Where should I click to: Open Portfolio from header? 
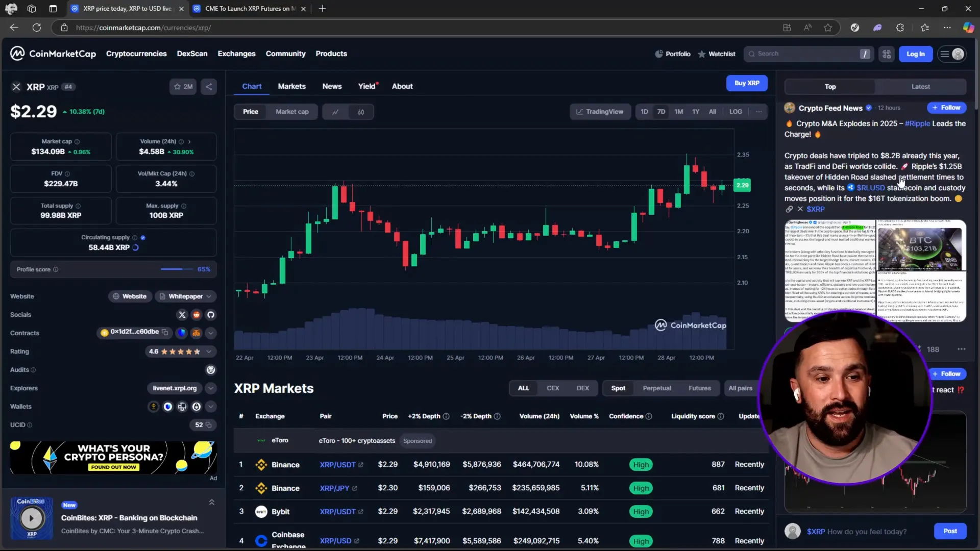(x=673, y=54)
